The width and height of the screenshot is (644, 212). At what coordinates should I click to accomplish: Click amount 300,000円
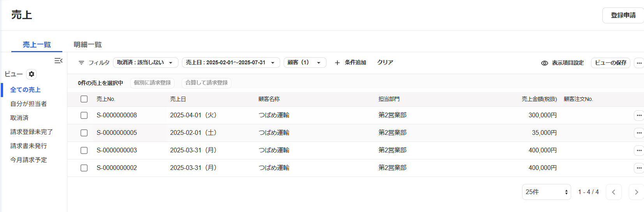pyautogui.click(x=543, y=115)
